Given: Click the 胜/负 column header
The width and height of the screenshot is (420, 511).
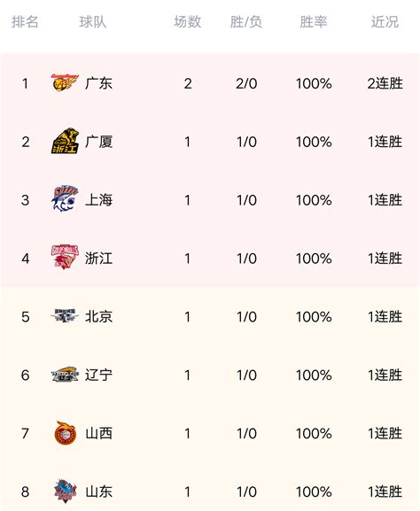Looking at the screenshot, I should (x=246, y=22).
